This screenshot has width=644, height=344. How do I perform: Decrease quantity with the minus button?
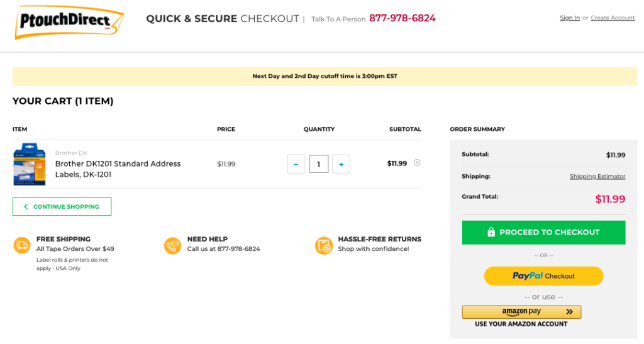(296, 164)
